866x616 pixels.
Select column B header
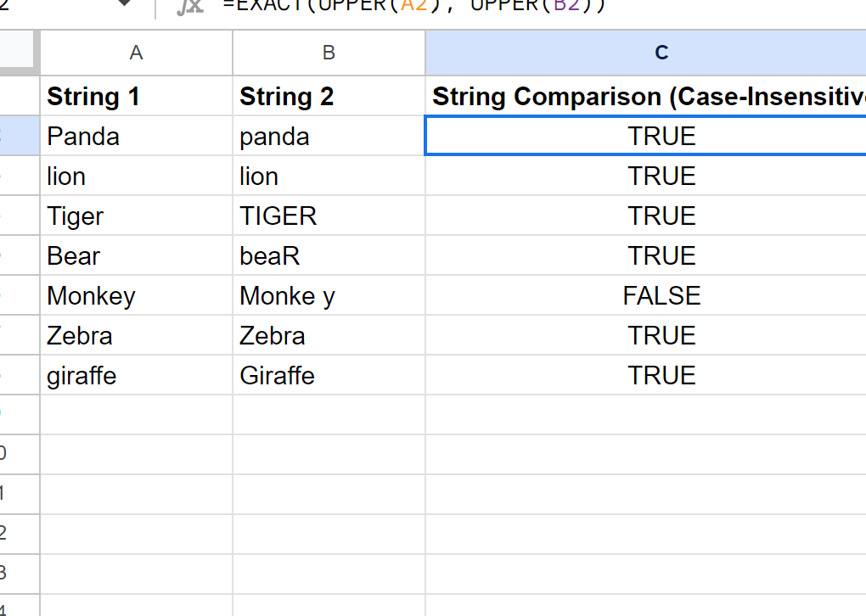329,53
